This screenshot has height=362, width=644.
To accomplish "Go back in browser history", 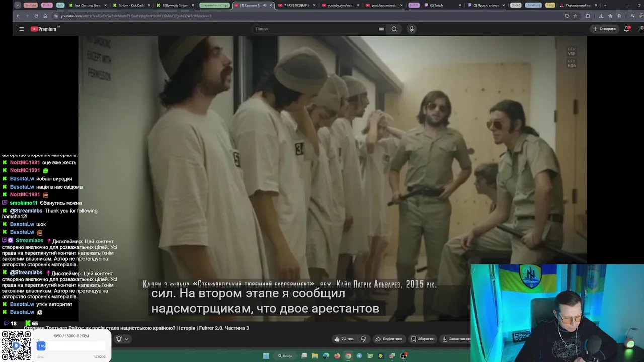I will tap(18, 16).
